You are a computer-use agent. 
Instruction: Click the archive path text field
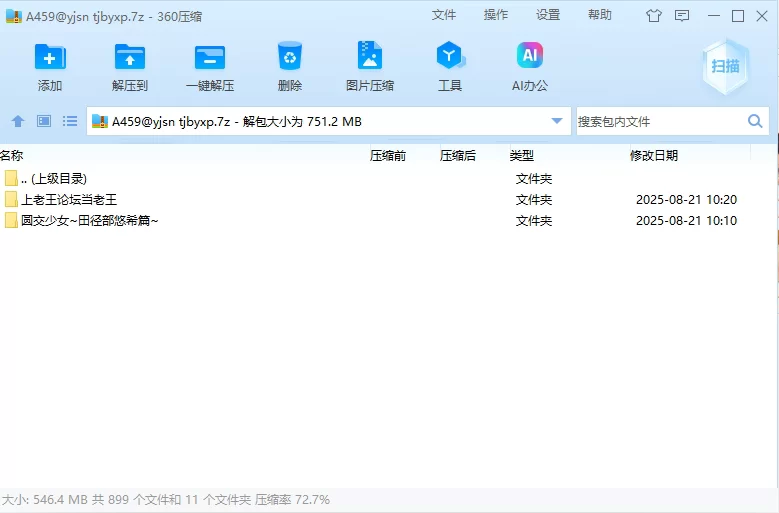tap(328, 121)
